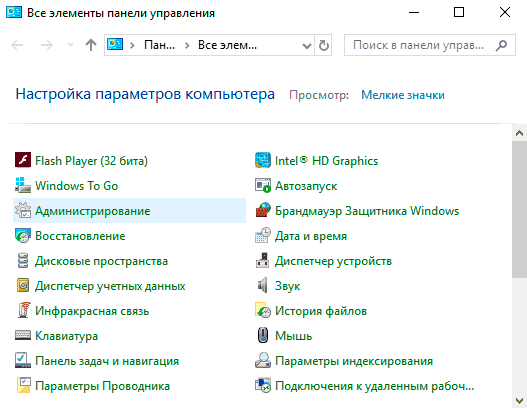Select the Пан… breadcrumb segment
The image size is (527, 408).
click(x=160, y=45)
